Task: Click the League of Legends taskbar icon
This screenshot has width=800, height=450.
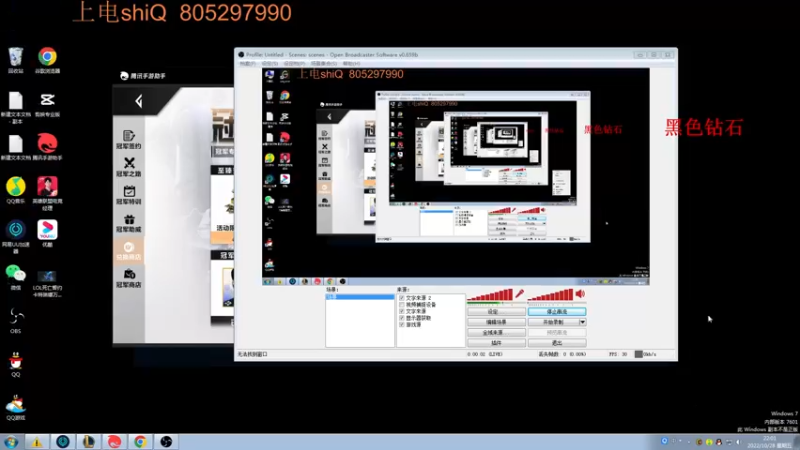Action: [x=88, y=441]
